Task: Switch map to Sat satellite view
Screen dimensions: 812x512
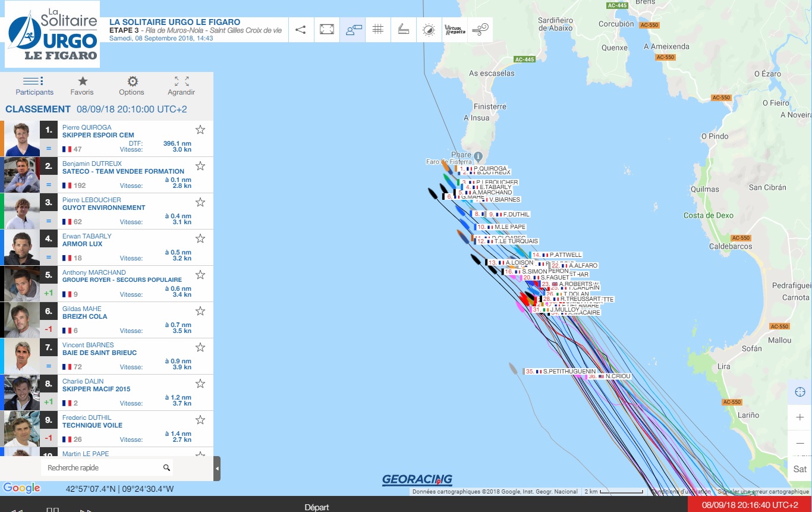Action: tap(800, 469)
